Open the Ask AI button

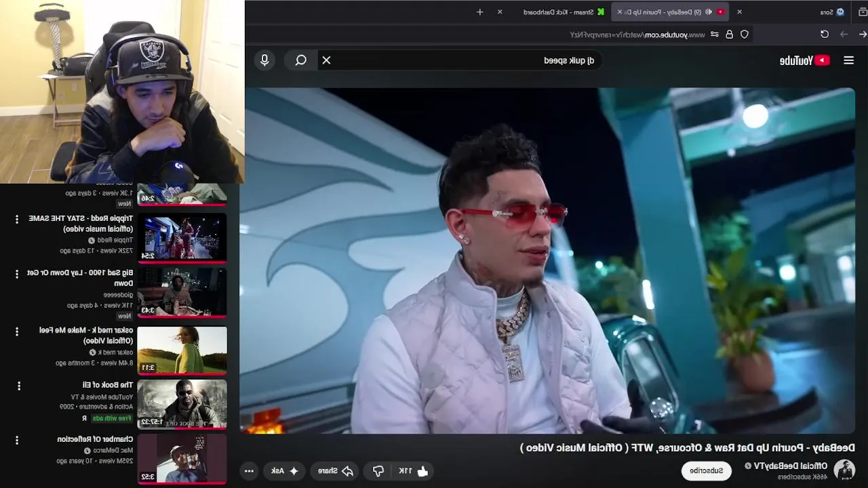tap(285, 470)
